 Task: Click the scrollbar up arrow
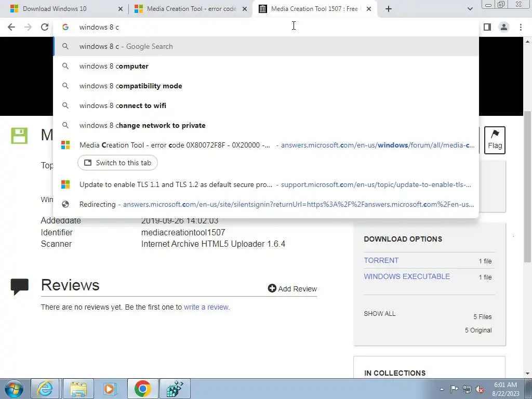click(527, 42)
